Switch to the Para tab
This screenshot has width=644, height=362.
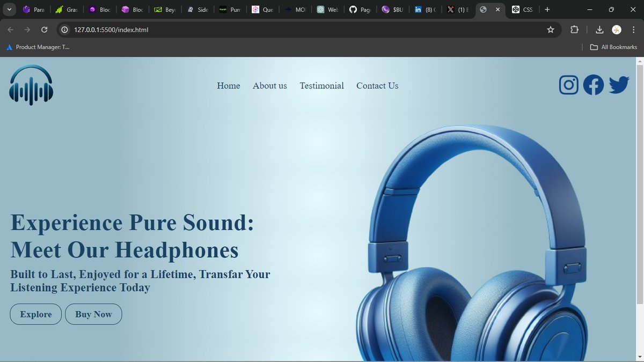click(33, 10)
